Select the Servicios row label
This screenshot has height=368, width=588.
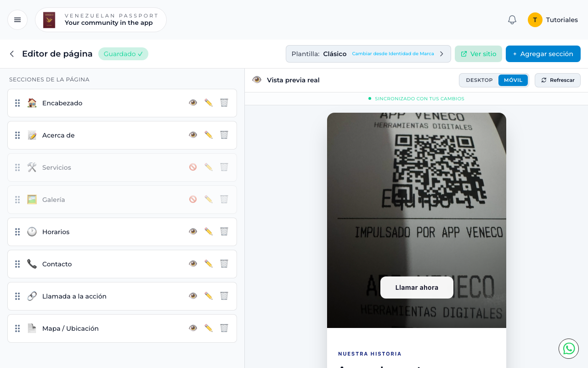click(x=57, y=167)
